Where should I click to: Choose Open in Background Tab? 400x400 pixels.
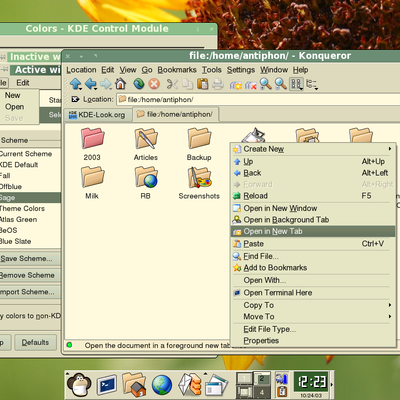pos(313,220)
